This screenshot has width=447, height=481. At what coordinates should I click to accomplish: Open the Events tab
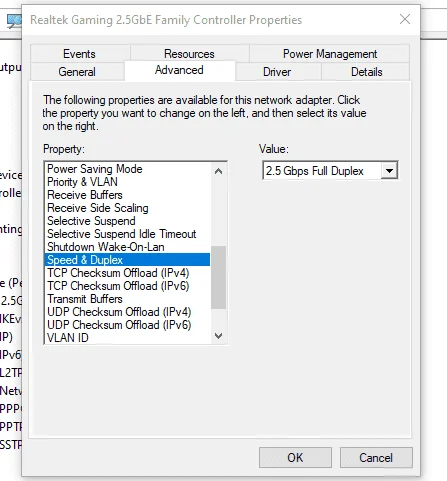coord(80,53)
